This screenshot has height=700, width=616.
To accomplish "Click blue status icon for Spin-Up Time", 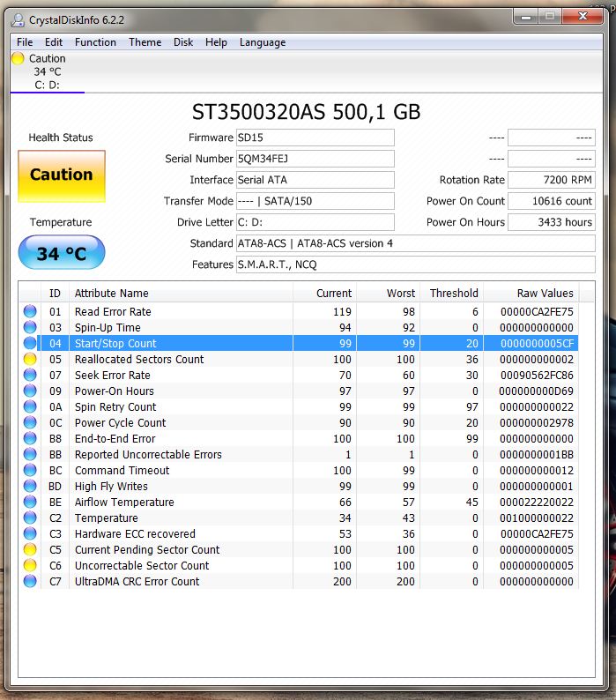I will pyautogui.click(x=30, y=327).
